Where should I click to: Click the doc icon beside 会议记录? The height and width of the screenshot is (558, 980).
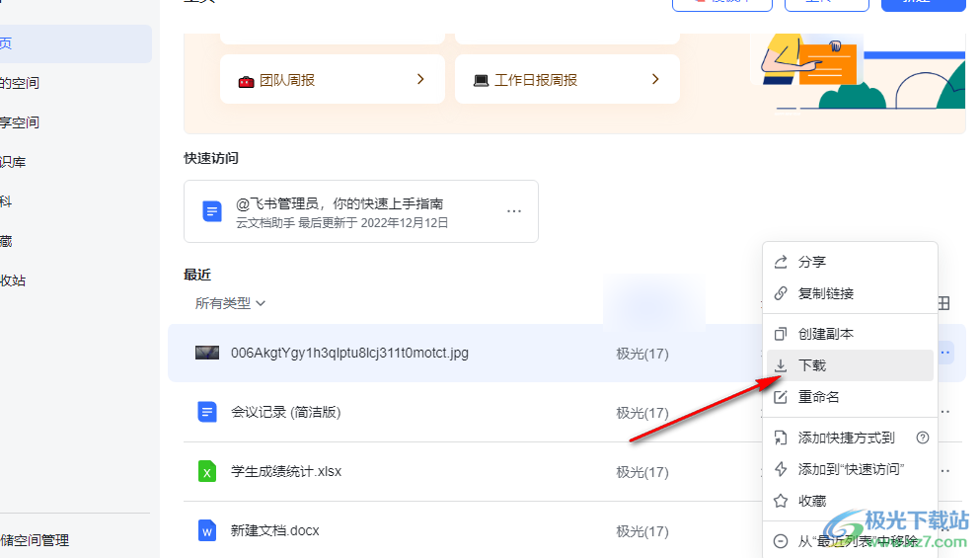[207, 412]
